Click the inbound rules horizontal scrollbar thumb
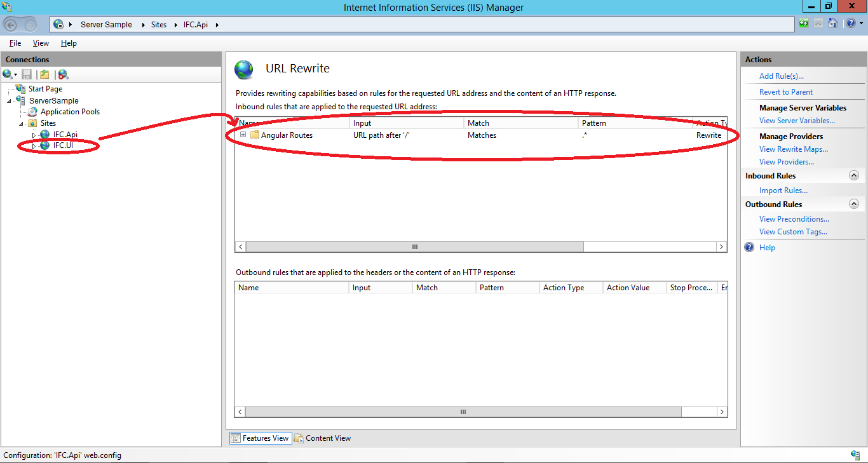Viewport: 868px width, 463px height. tap(415, 246)
